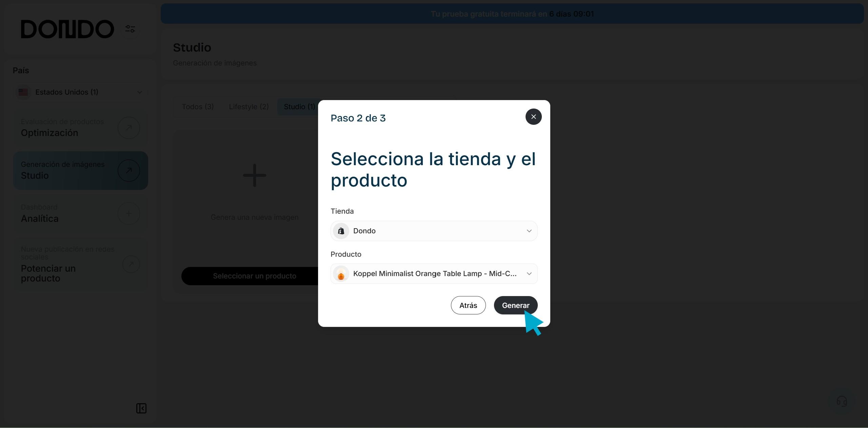This screenshot has width=868, height=428.
Task: Click the arrow icon next to Optimización
Action: click(x=129, y=128)
